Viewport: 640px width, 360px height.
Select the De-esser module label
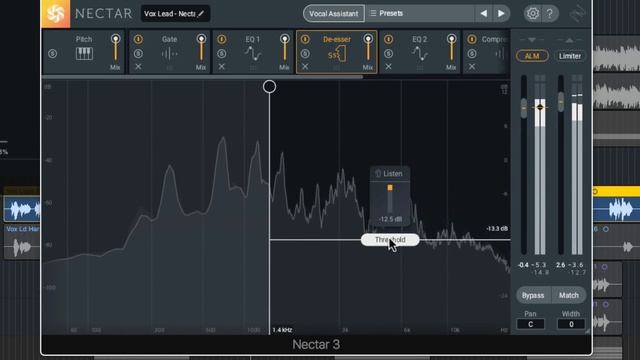click(x=337, y=39)
